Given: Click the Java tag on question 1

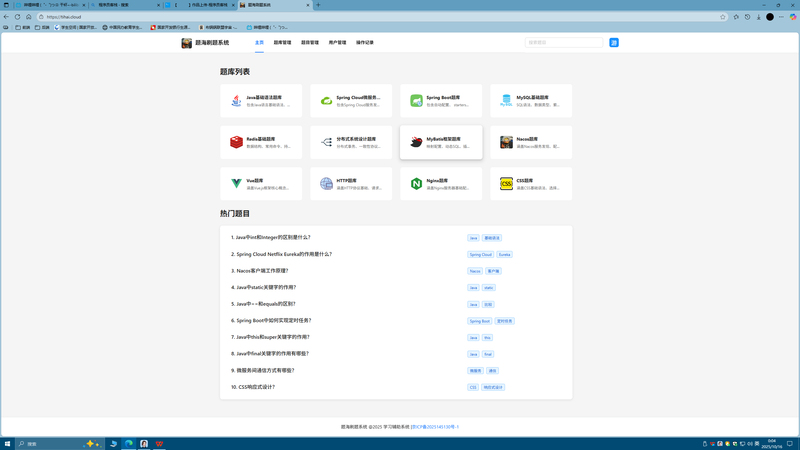Looking at the screenshot, I should pyautogui.click(x=473, y=238).
